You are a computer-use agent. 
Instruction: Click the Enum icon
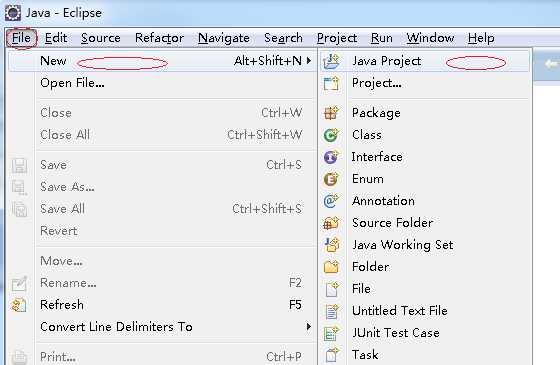tap(331, 179)
